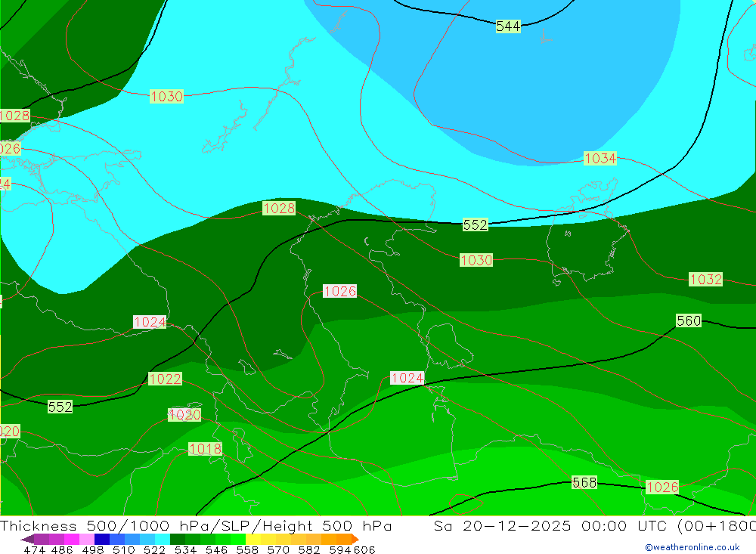Click the 544 height contour label

point(508,26)
